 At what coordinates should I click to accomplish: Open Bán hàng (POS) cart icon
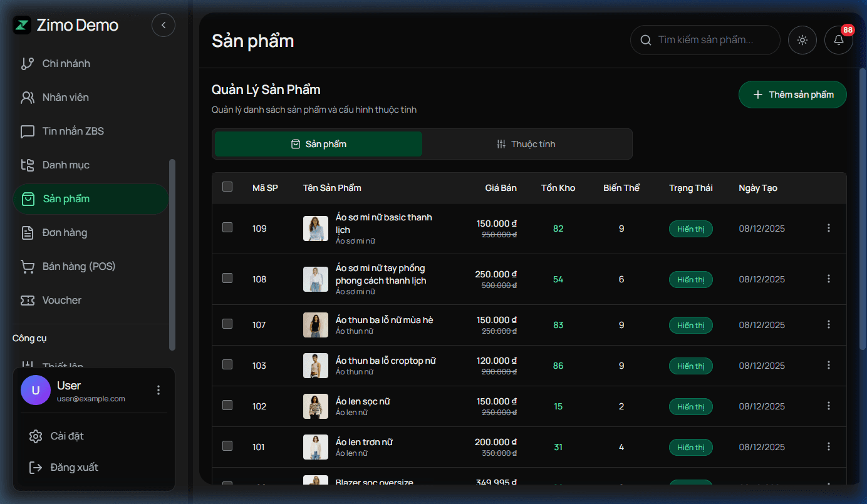pyautogui.click(x=28, y=267)
